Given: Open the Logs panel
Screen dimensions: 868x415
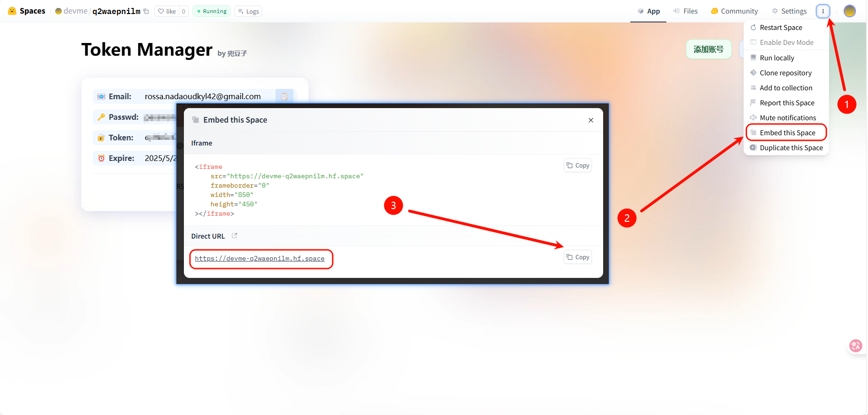Looking at the screenshot, I should click(248, 11).
